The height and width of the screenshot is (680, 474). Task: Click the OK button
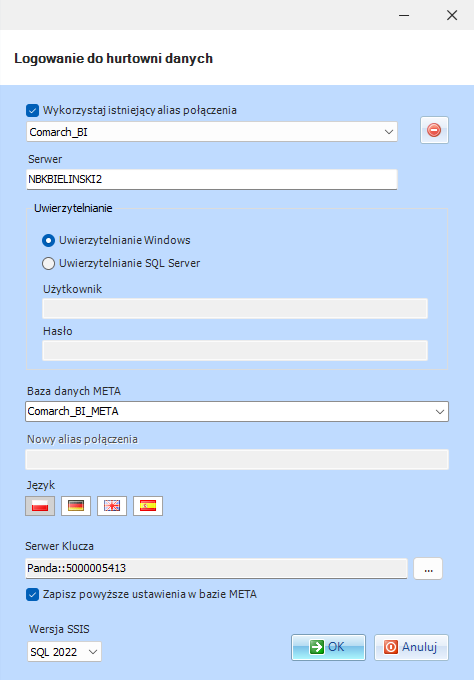pos(328,647)
